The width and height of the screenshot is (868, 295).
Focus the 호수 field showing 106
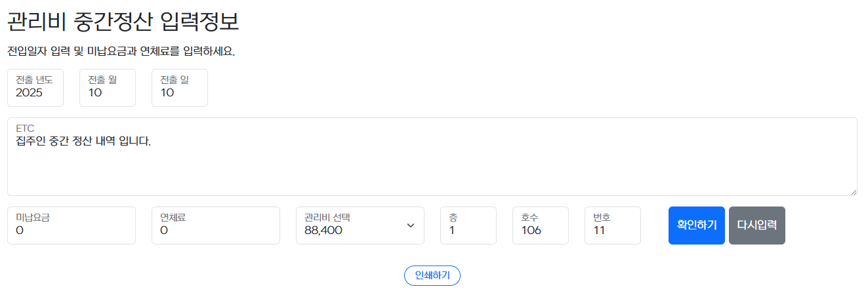pos(540,226)
